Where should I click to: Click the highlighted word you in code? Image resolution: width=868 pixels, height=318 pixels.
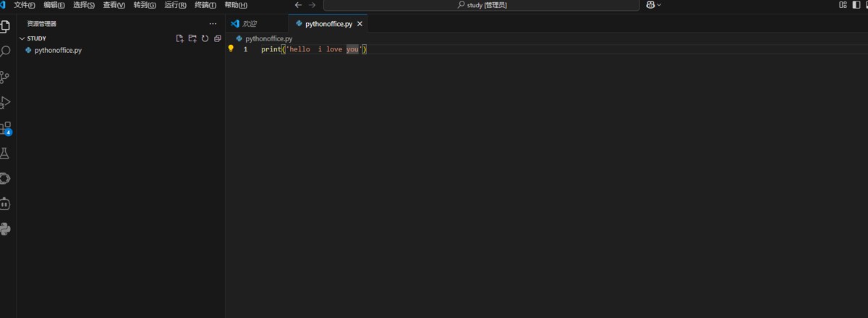coord(352,49)
